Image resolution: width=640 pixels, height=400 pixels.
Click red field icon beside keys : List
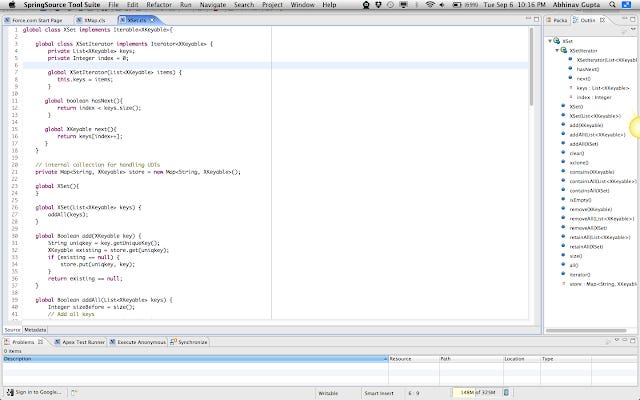pyautogui.click(x=571, y=87)
